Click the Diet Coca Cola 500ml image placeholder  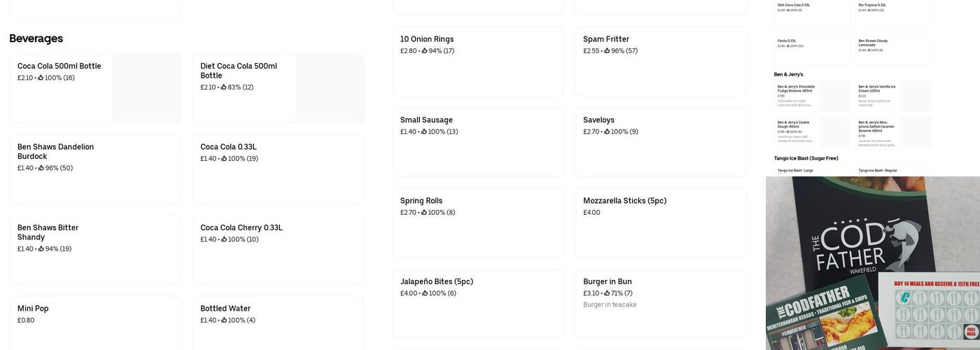coord(329,88)
